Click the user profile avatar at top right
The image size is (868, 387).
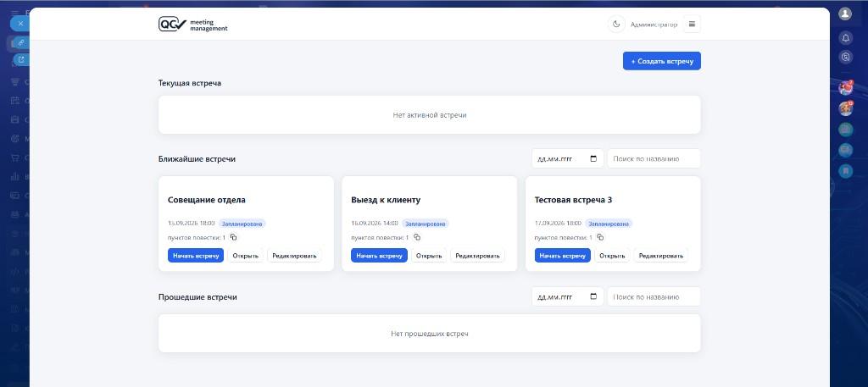click(845, 14)
